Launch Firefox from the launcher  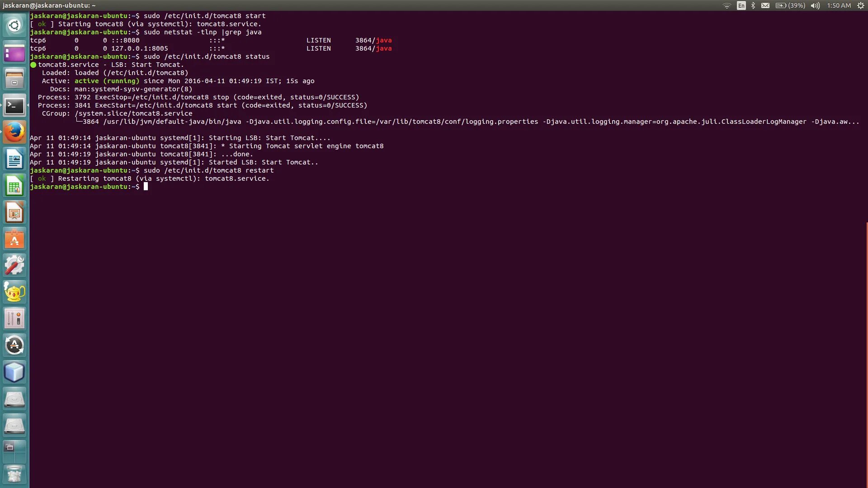[14, 132]
